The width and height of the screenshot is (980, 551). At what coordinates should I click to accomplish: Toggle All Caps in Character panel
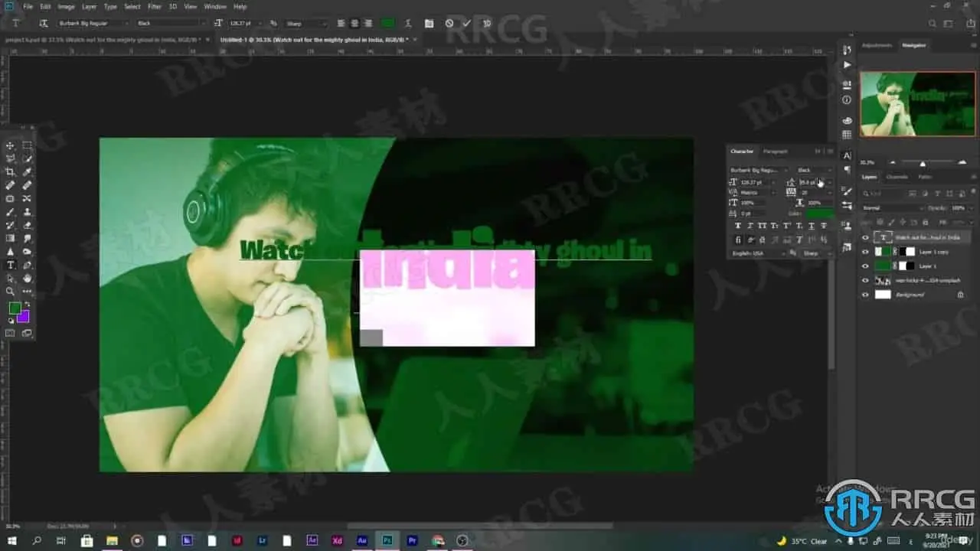tap(763, 226)
